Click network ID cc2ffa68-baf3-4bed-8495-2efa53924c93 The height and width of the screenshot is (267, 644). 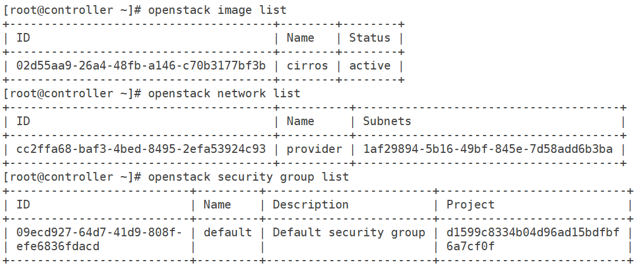click(x=141, y=149)
